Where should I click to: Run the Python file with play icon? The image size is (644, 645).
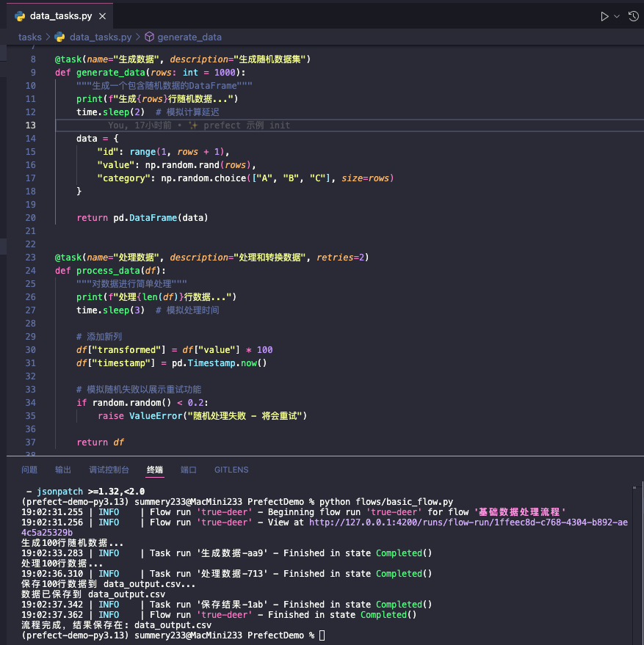click(604, 16)
